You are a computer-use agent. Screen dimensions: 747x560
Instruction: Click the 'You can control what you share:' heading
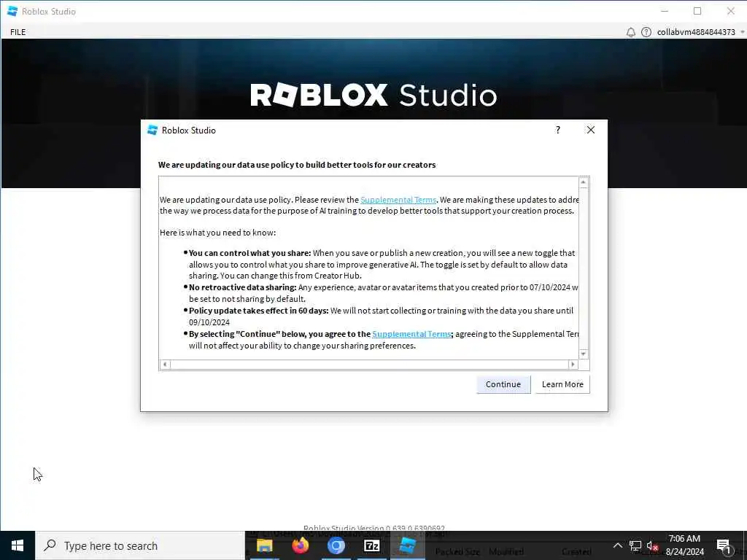click(249, 253)
